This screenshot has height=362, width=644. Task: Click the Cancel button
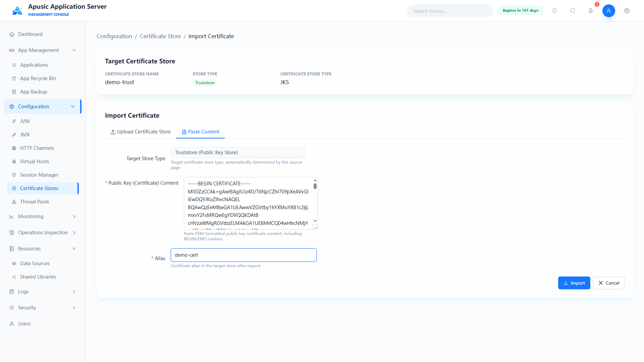point(609,283)
